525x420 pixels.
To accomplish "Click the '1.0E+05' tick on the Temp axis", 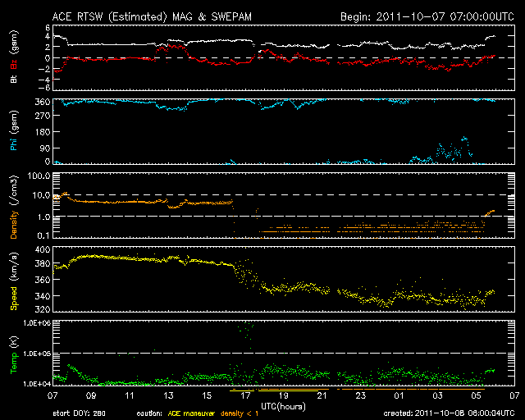I will point(37,354).
